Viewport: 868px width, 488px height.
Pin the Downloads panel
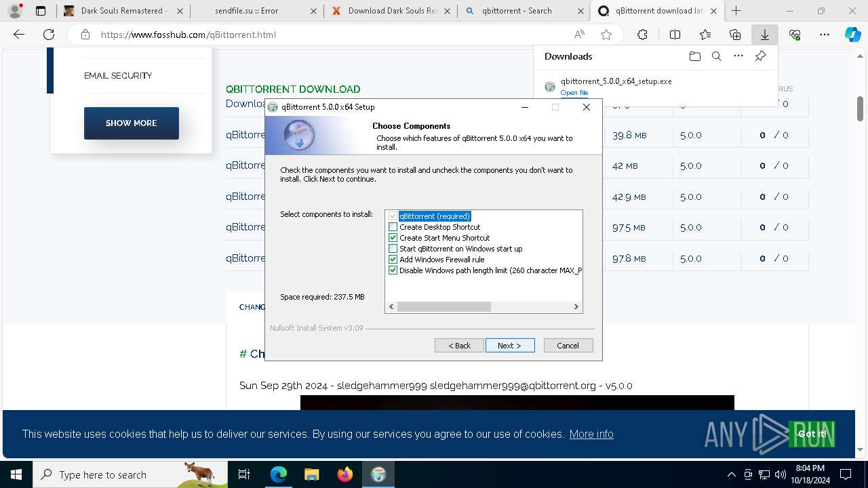pos(760,56)
